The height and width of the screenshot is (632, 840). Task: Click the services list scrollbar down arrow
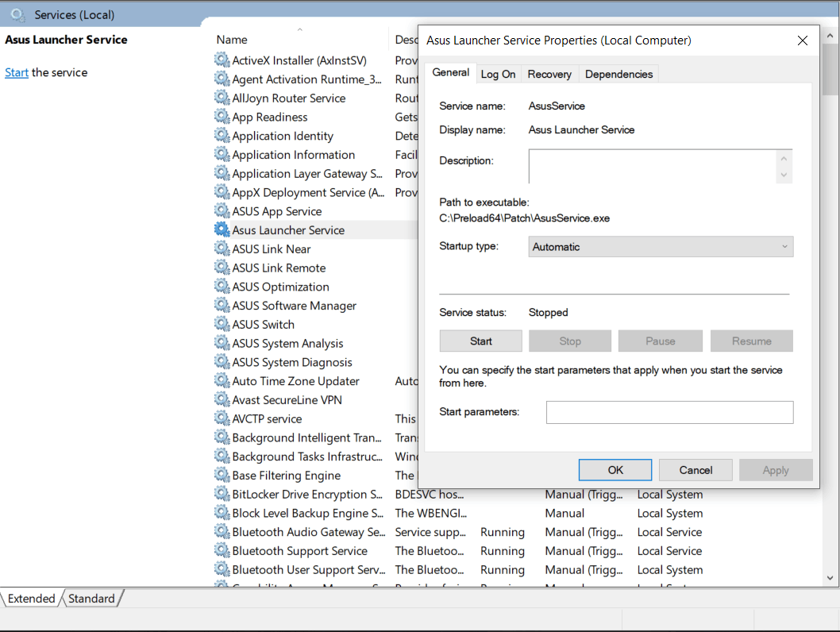pos(830,577)
